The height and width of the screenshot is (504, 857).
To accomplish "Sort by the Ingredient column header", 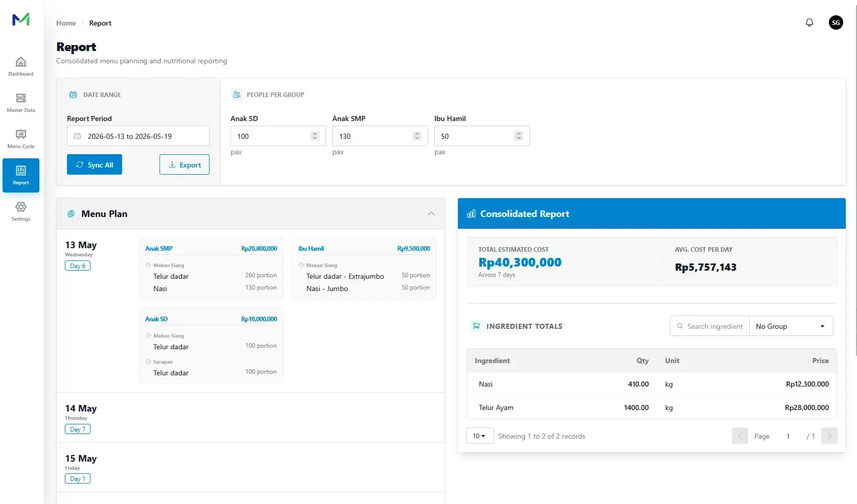I will click(x=492, y=361).
